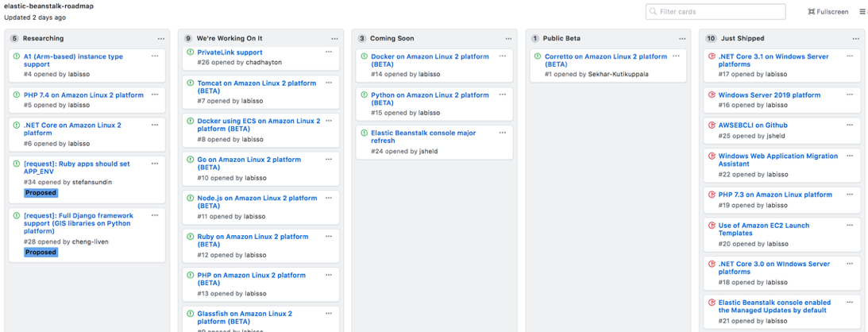
Task: Open Just Shipped column menu
Action: pyautogui.click(x=856, y=38)
